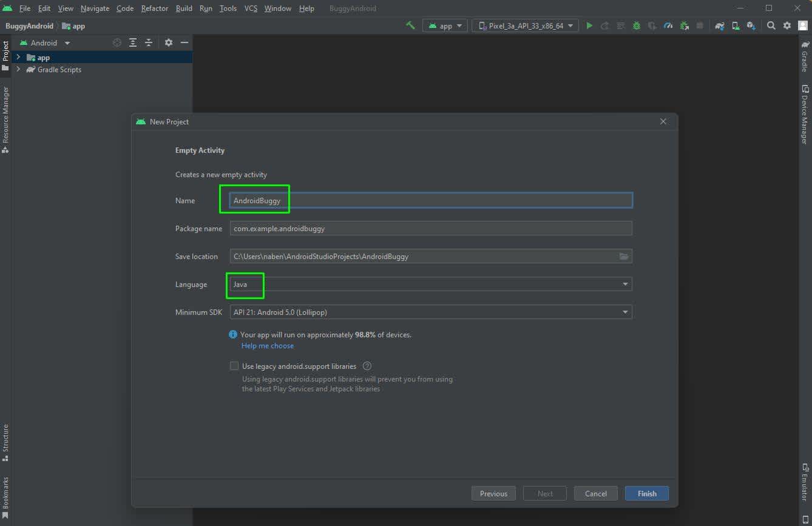This screenshot has height=526, width=812.
Task: Attach debugger to Android process icon
Action: pyautogui.click(x=684, y=25)
